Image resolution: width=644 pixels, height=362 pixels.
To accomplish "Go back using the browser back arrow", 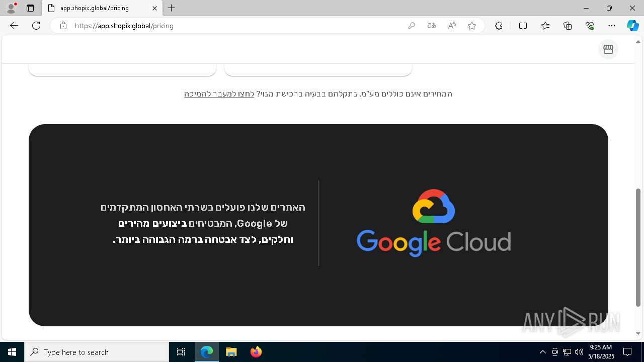I will [x=14, y=26].
